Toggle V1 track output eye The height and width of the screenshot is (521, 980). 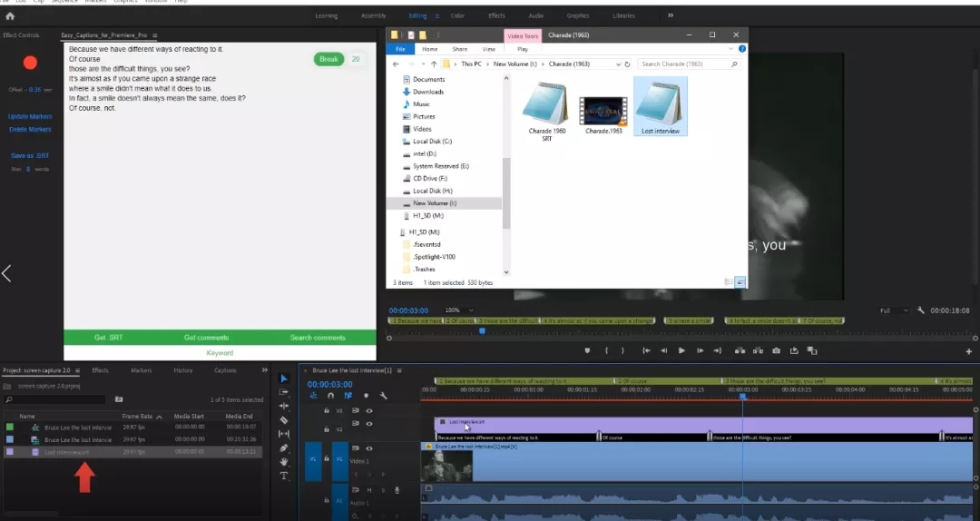(x=369, y=448)
